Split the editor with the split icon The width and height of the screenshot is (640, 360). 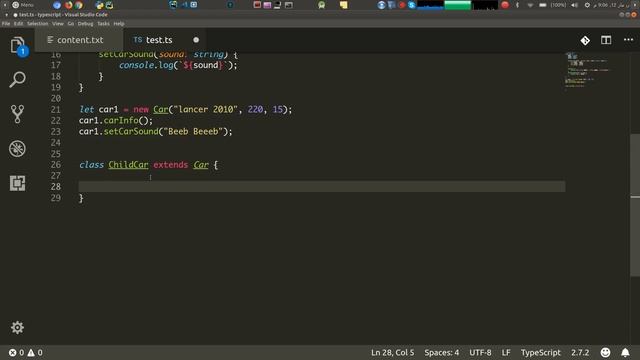click(x=606, y=40)
